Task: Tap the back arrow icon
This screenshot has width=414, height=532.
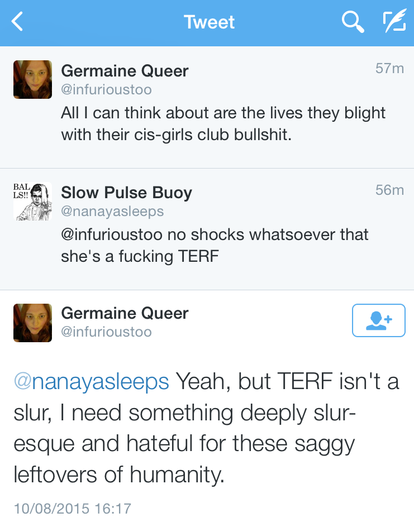Action: coord(18,22)
